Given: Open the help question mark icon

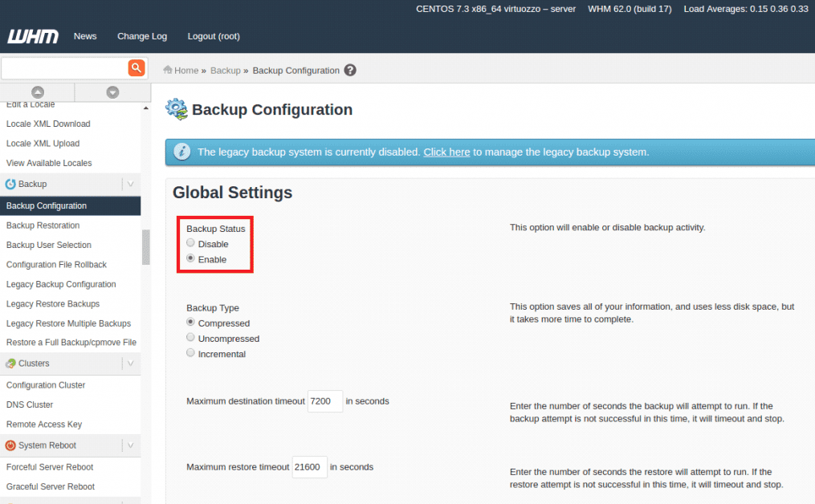Looking at the screenshot, I should click(x=350, y=71).
